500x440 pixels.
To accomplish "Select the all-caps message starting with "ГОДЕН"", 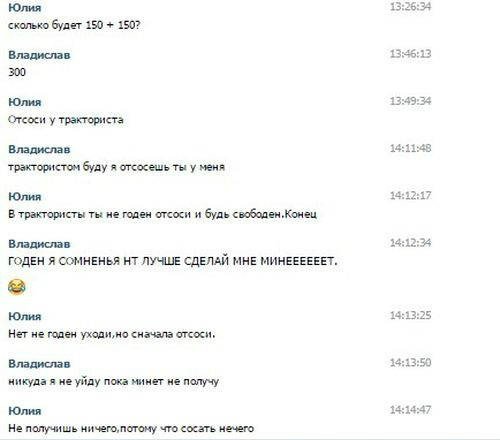I will [x=173, y=261].
